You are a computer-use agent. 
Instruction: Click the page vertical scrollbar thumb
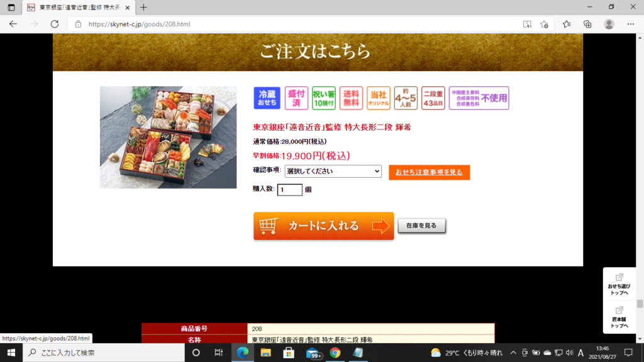(640, 304)
